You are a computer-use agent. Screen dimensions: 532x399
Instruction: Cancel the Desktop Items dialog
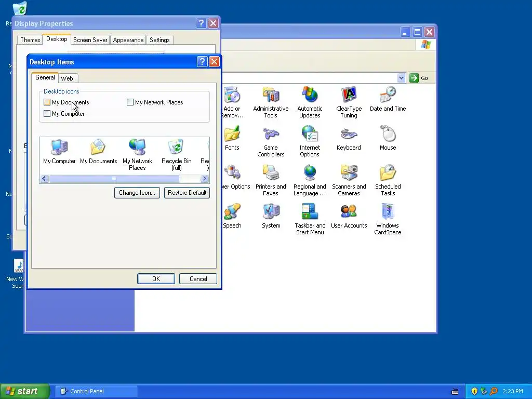[198, 279]
